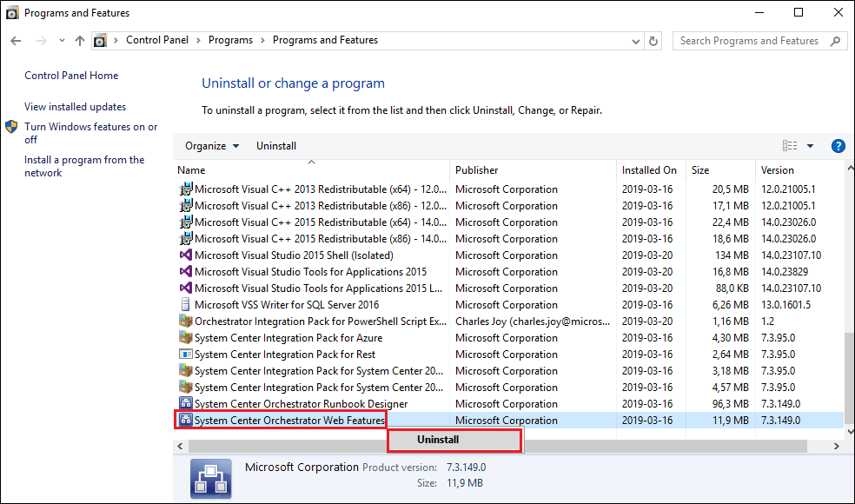Image resolution: width=855 pixels, height=504 pixels.
Task: Sort by the Version column header
Action: (799, 170)
